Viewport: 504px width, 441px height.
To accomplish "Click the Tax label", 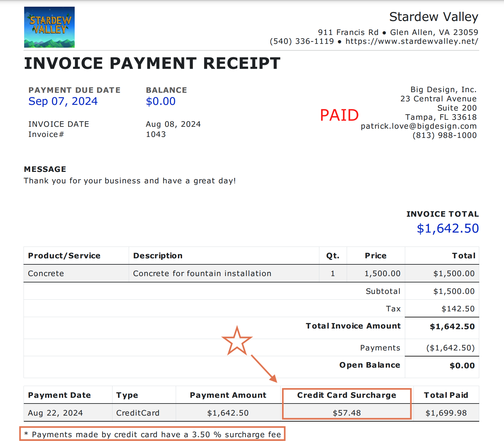I will 393,309.
